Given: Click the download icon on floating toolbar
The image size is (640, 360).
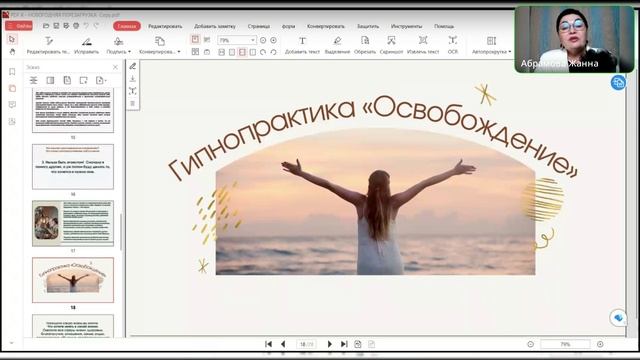Looking at the screenshot, I should pyautogui.click(x=133, y=78).
